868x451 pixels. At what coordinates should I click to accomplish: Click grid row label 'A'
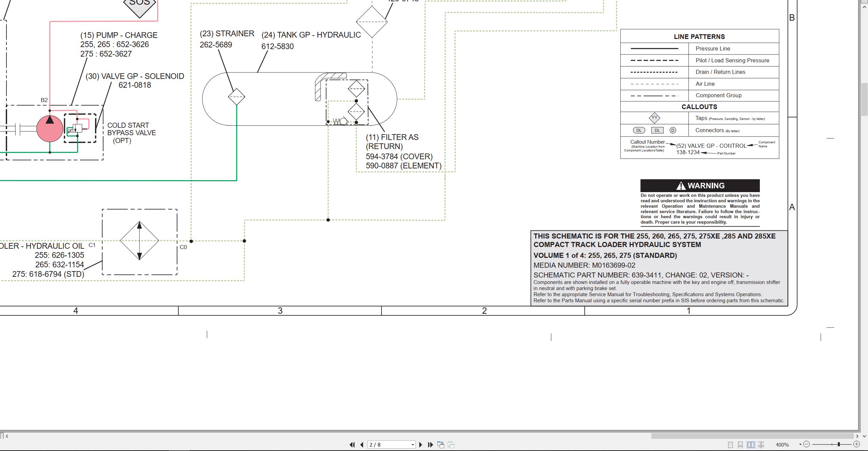click(792, 207)
